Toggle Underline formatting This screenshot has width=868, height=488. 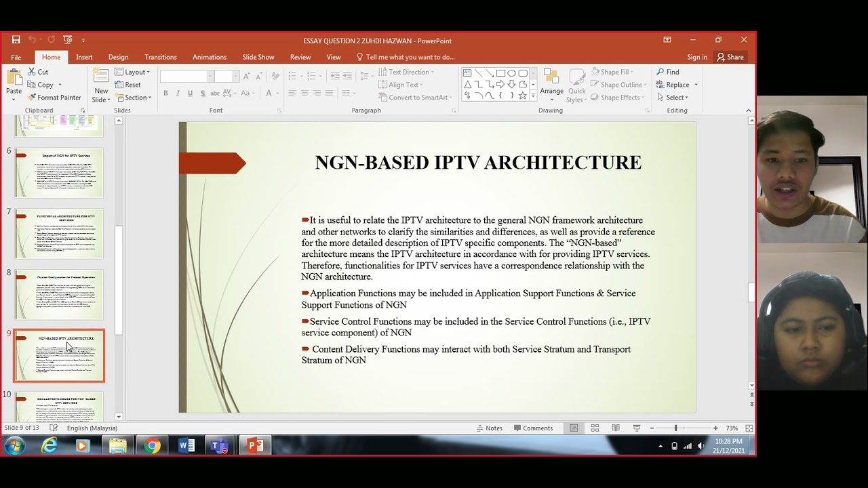pos(190,94)
